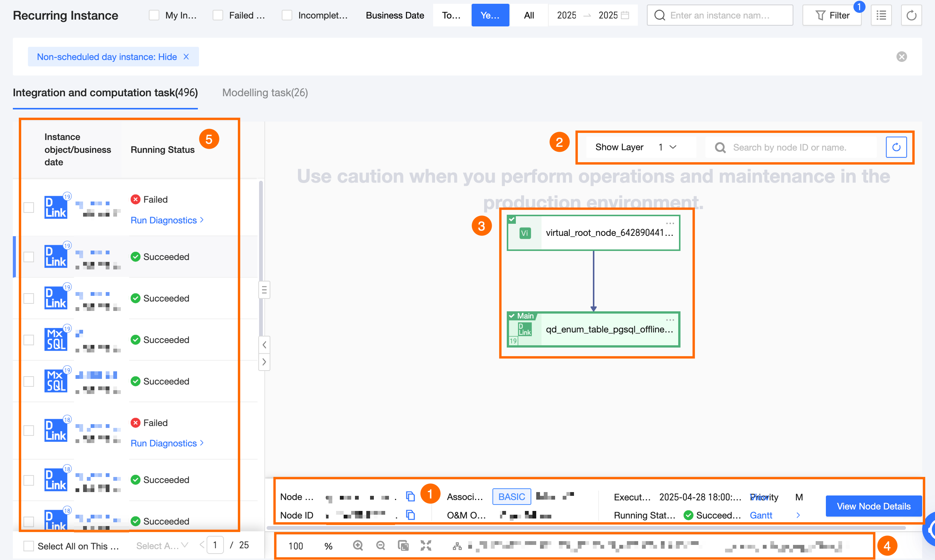Click the fit-to-screen expand icon
The image size is (935, 560).
[x=426, y=545]
